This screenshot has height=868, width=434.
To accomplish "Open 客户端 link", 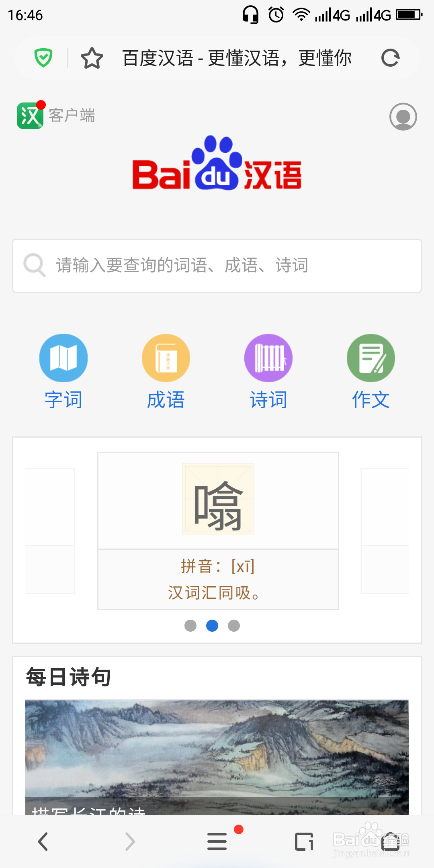I will pyautogui.click(x=72, y=115).
